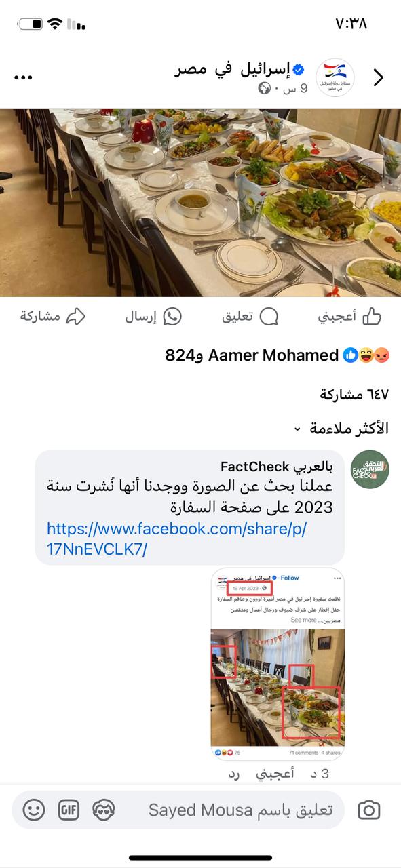Tap the comment speech bubble icon
The width and height of the screenshot is (401, 868).
click(x=269, y=317)
